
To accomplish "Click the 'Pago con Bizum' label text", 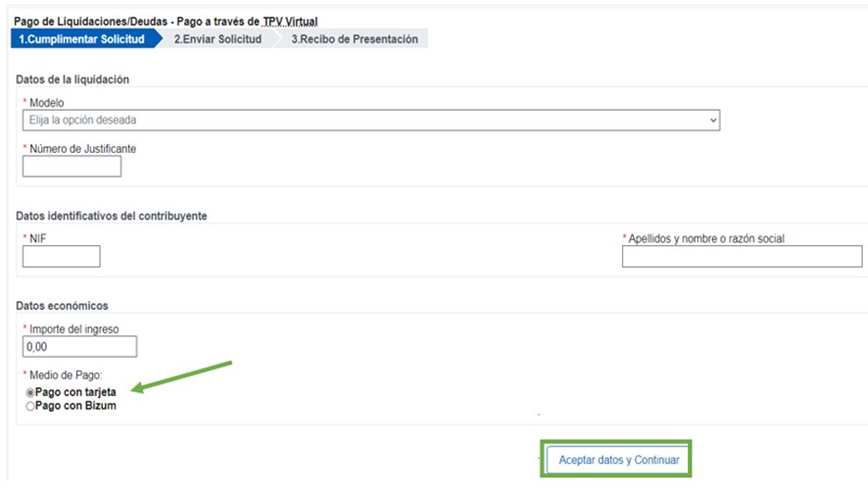I will tap(75, 406).
